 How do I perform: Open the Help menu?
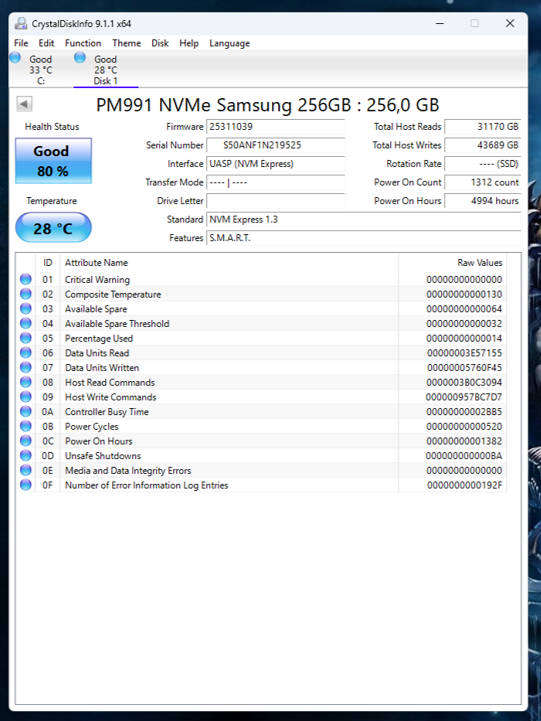(x=188, y=43)
